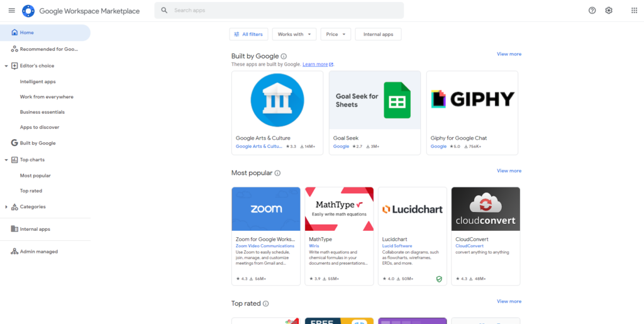The image size is (644, 324).
Task: Click the Recommended for Google icon
Action: pyautogui.click(x=14, y=49)
